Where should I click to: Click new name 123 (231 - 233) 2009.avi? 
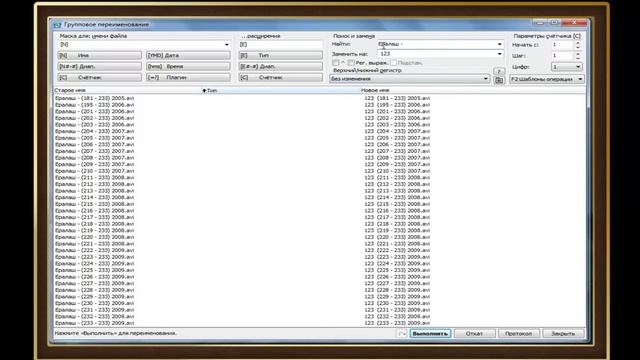pyautogui.click(x=397, y=310)
